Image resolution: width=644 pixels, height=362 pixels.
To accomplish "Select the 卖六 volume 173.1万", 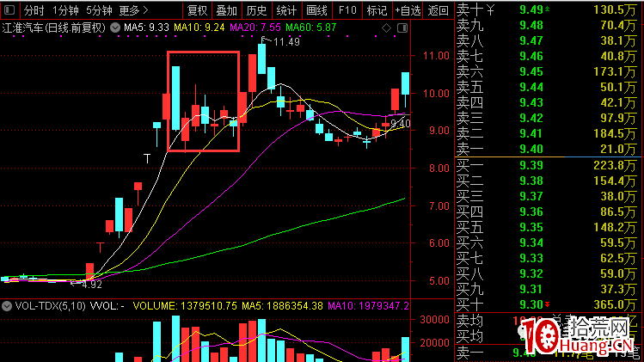I will (615, 72).
